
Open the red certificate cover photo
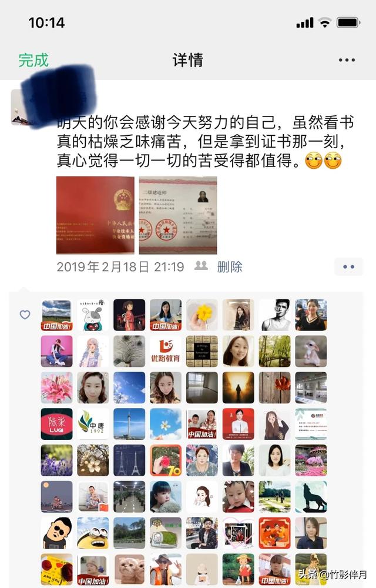(x=96, y=215)
